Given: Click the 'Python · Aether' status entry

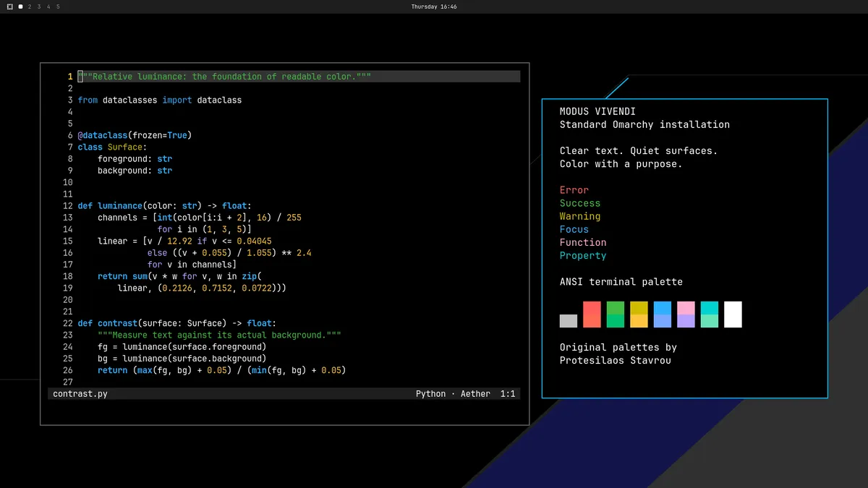Looking at the screenshot, I should pos(453,394).
